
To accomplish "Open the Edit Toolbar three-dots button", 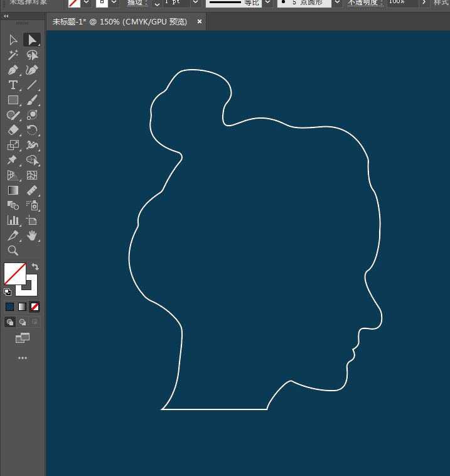I will coord(23,358).
